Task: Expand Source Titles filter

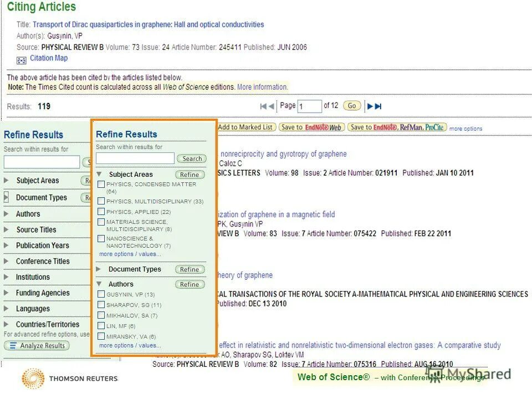Action: tap(6, 229)
